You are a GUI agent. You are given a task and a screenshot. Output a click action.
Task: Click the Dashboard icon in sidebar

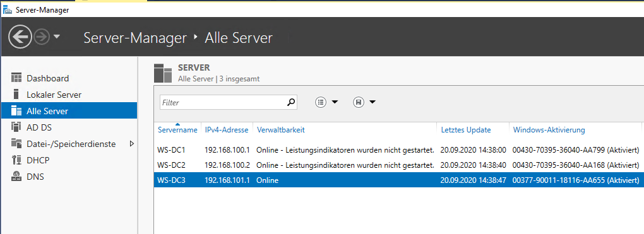(16, 78)
